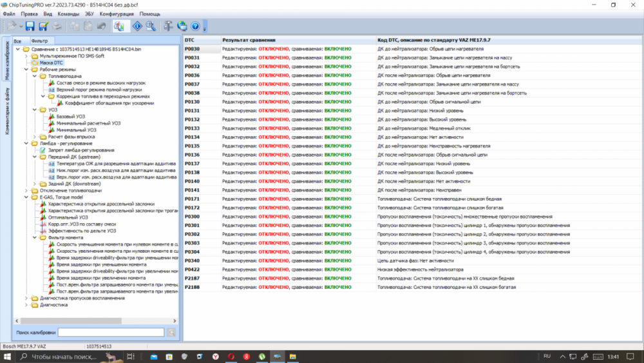The image size is (644, 363).
Task: Click the Save file toolbar icon
Action: click(30, 26)
